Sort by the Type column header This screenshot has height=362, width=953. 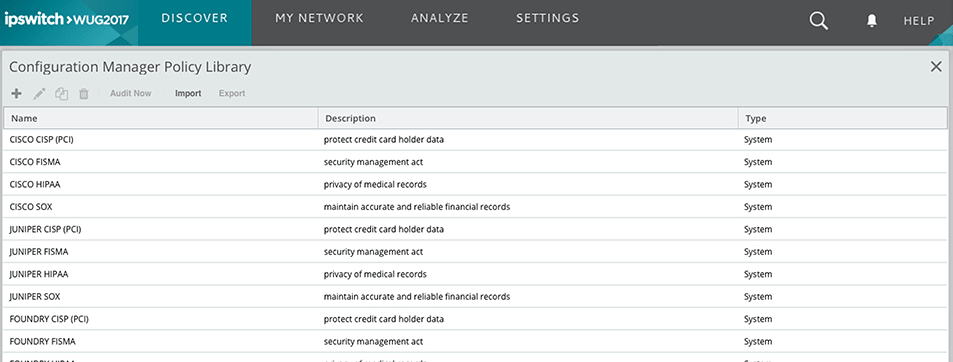click(842, 118)
